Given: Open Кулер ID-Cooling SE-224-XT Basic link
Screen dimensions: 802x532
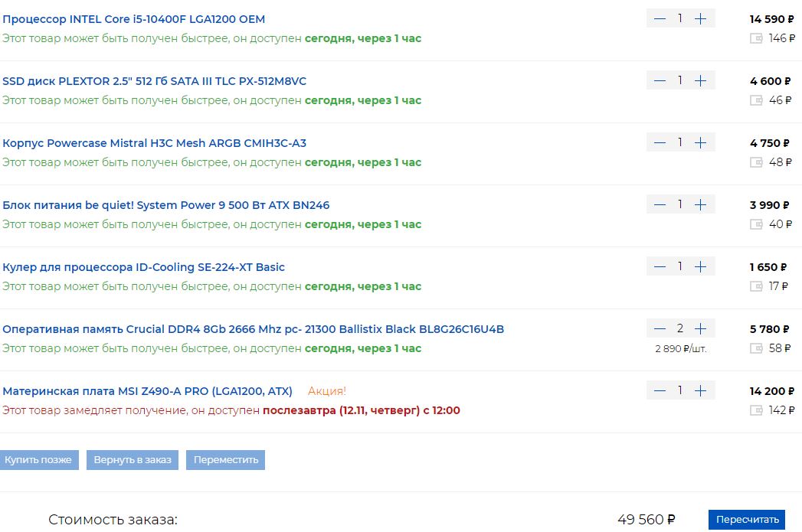Looking at the screenshot, I should click(x=143, y=267).
